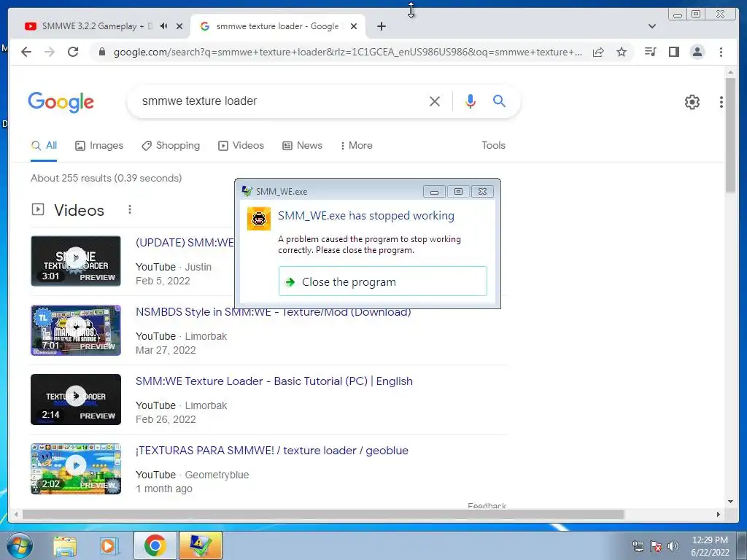The height and width of the screenshot is (560, 747).
Task: Mute the SMMWE 3.2.2 Gameplay tab audio
Action: 164,26
